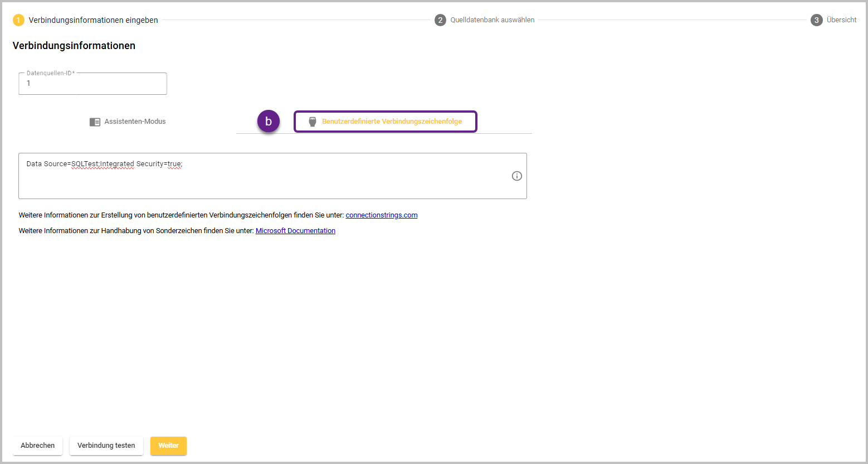Click the step 2 circle icon
This screenshot has height=464, width=868.
[440, 20]
